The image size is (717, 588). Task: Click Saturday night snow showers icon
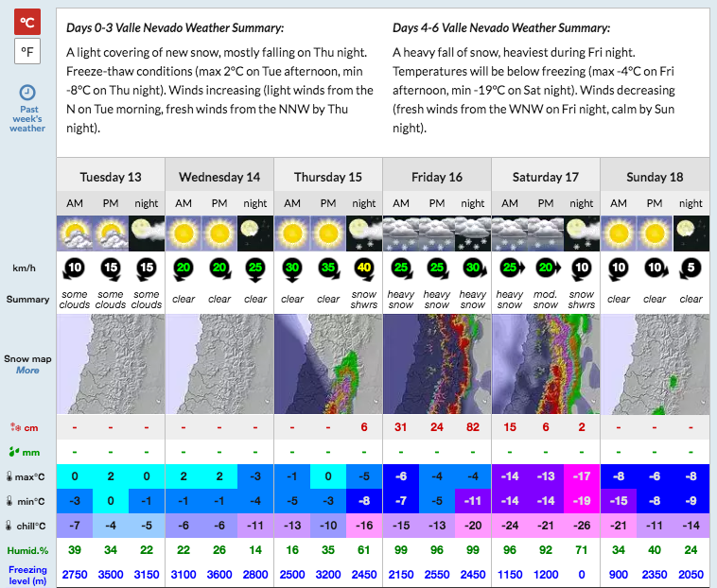(582, 233)
